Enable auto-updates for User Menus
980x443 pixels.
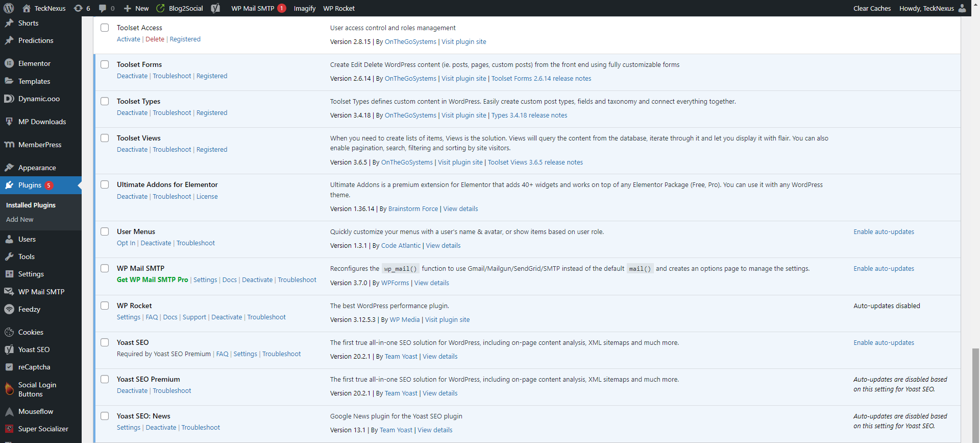884,232
